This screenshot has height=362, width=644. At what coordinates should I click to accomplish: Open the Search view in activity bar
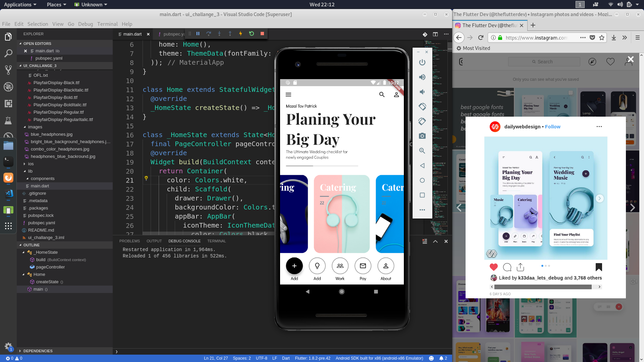[x=8, y=53]
